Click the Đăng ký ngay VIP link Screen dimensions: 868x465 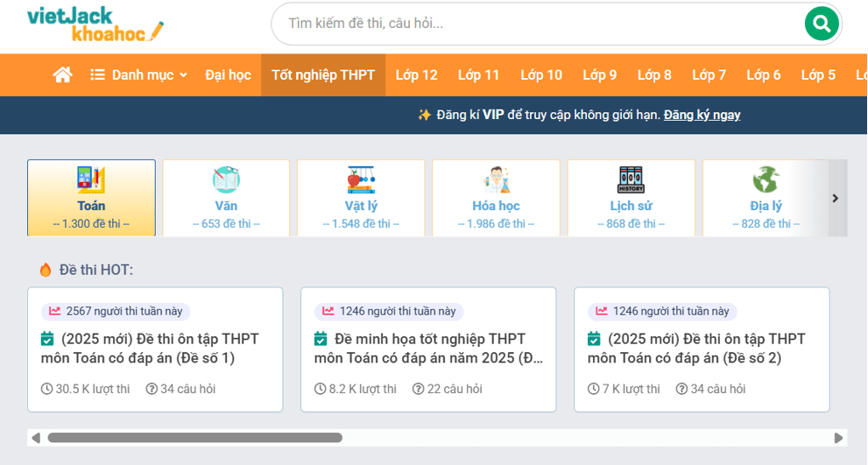tap(702, 115)
